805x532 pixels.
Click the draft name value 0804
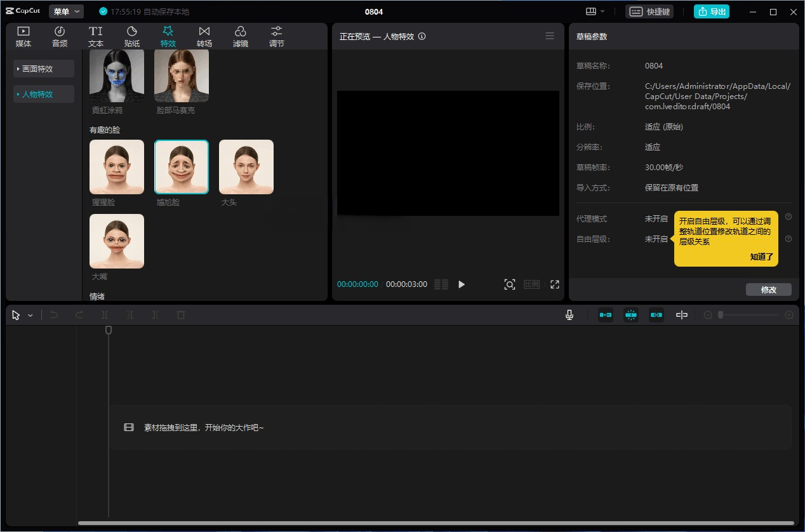(654, 66)
